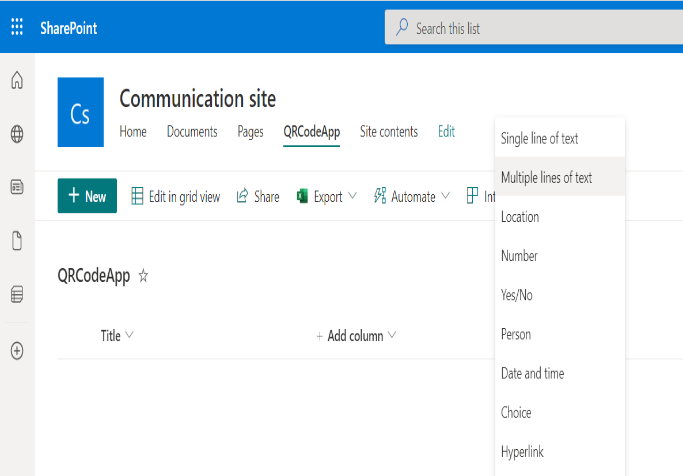The height and width of the screenshot is (476, 683).
Task: Click the New item button
Action: pos(87,197)
